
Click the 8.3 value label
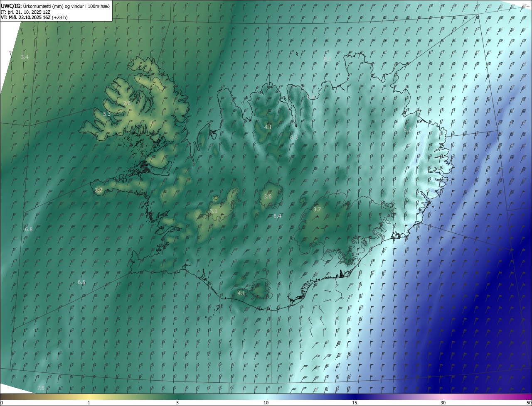pyautogui.click(x=294, y=137)
